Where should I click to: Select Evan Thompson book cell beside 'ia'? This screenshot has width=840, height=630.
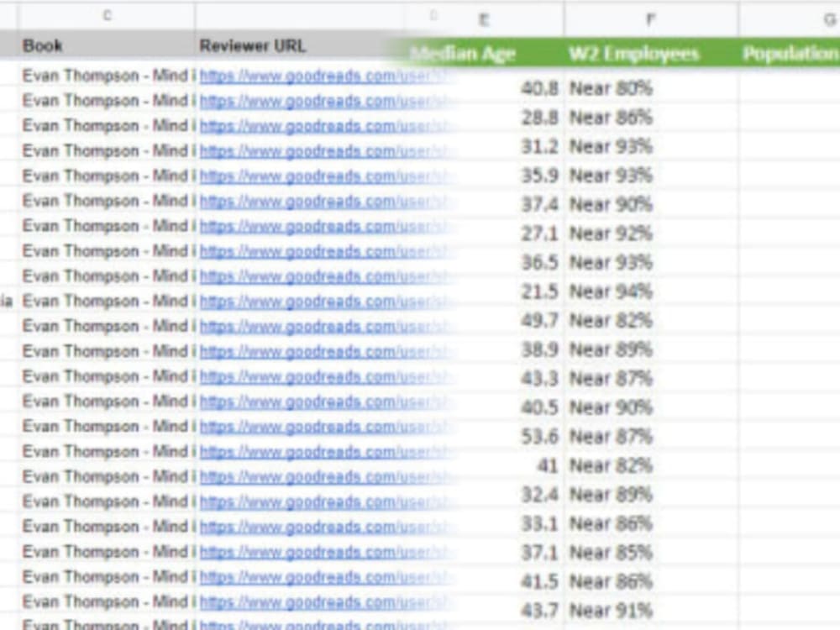[x=107, y=301]
